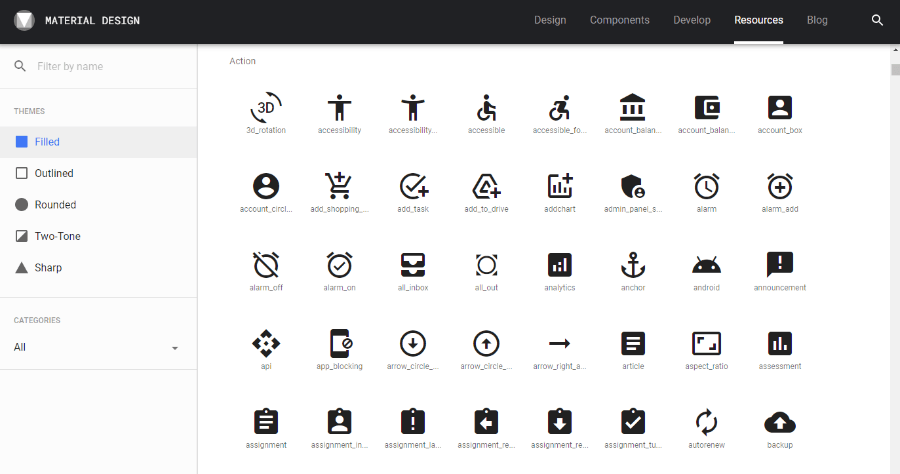This screenshot has width=900, height=474.
Task: Choose the Sharp theme
Action: (x=98, y=268)
